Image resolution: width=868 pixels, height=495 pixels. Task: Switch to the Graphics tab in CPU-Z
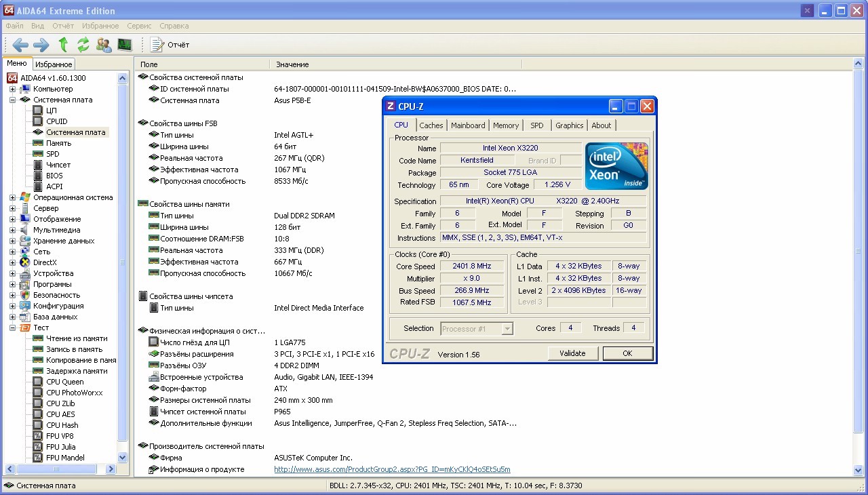(x=570, y=125)
